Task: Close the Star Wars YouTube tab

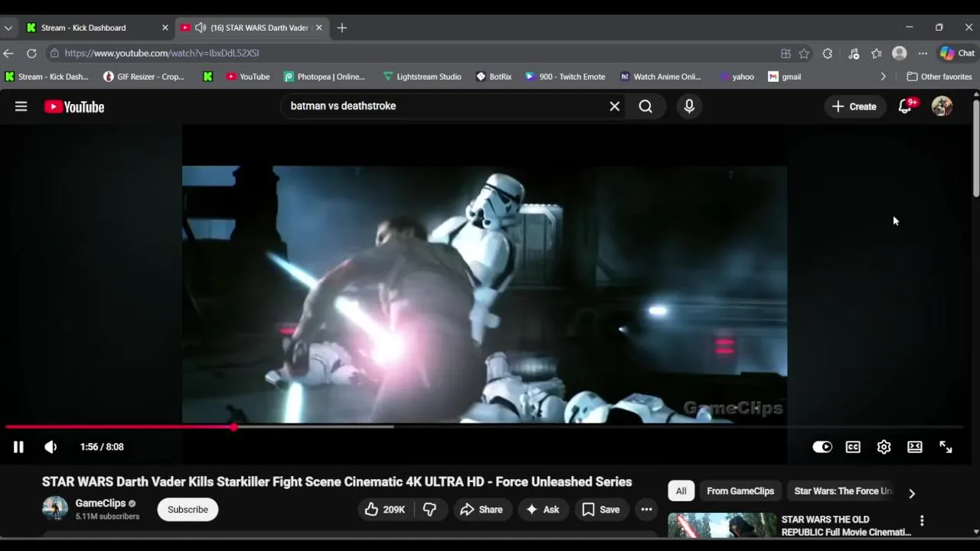Action: 319,28
